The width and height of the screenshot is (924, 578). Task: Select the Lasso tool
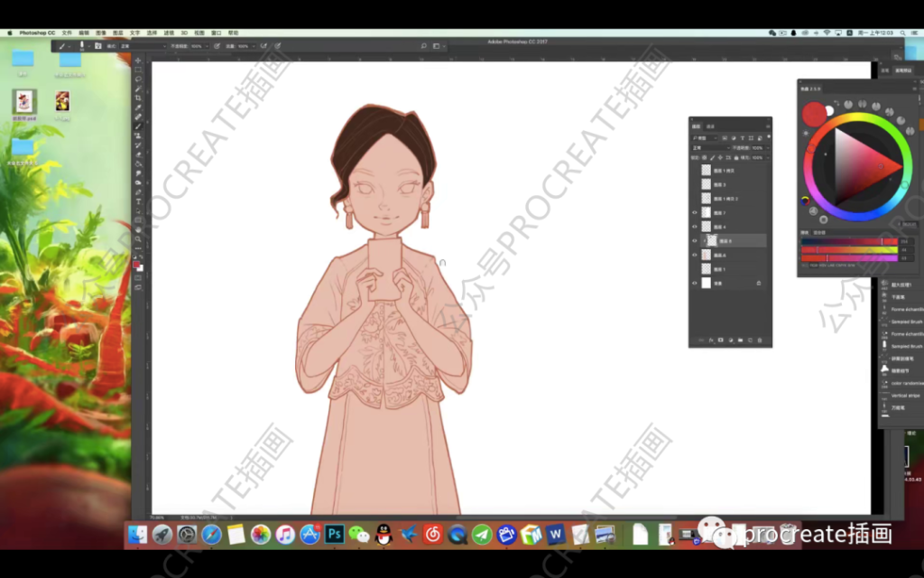138,79
